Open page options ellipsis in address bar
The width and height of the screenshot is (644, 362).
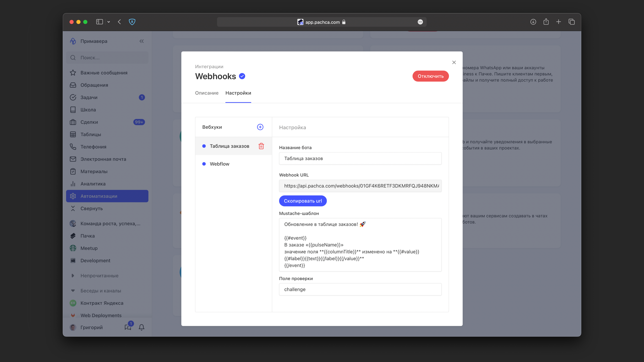click(420, 22)
